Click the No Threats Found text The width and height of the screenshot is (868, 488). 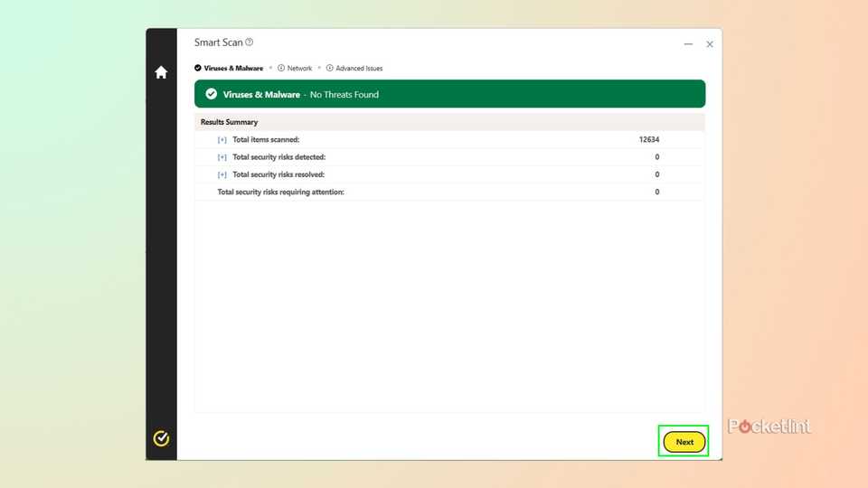[x=344, y=95]
